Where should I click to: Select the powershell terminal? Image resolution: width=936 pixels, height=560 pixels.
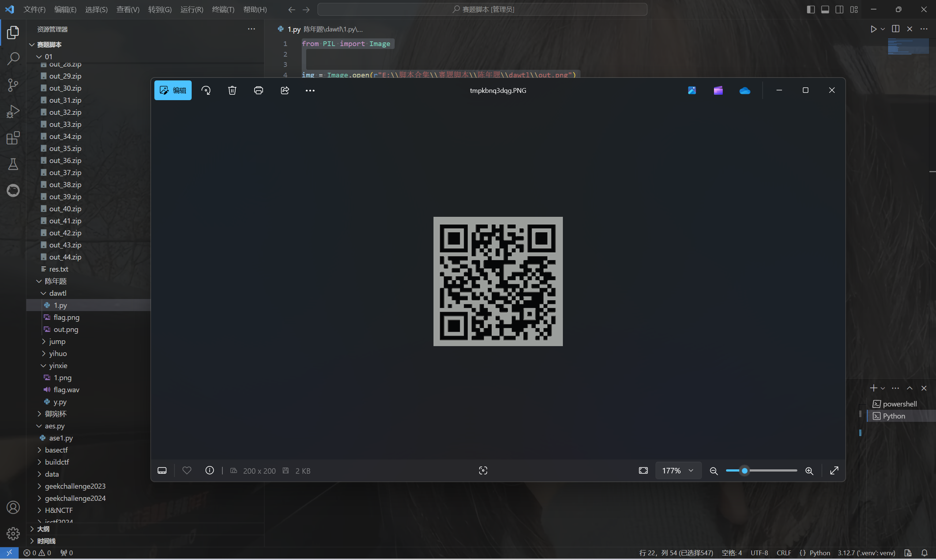click(x=900, y=404)
